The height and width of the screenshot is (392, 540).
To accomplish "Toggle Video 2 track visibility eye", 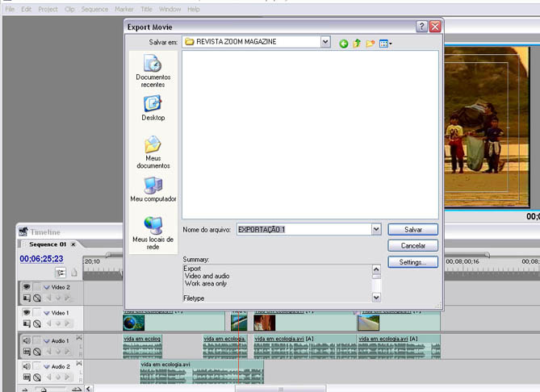I will pyautogui.click(x=26, y=286).
